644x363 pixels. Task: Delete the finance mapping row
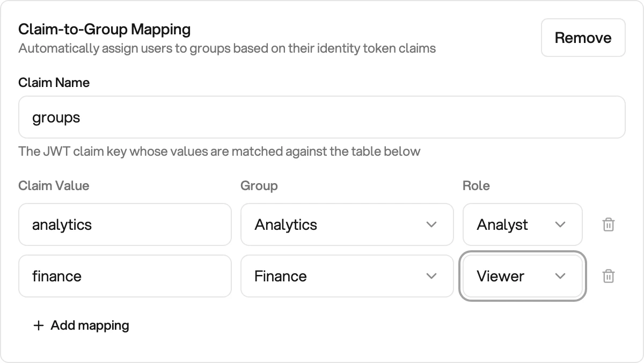click(x=608, y=276)
